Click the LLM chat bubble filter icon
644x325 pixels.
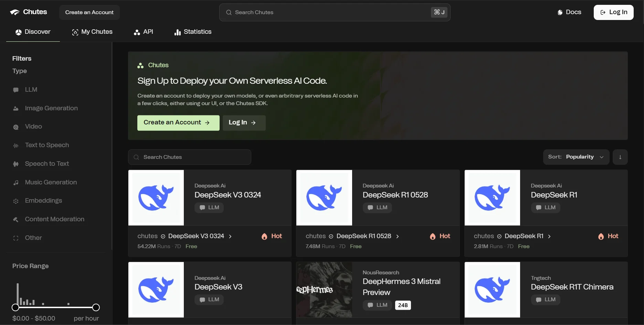click(x=16, y=90)
